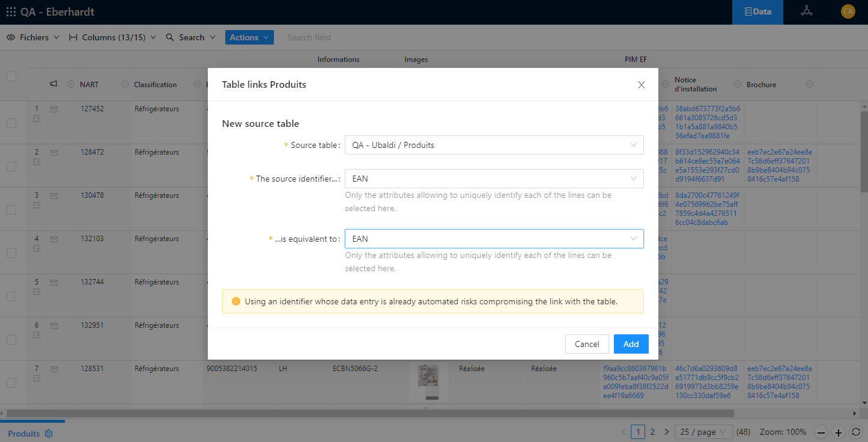The height and width of the screenshot is (442, 868).
Task: Click Zoom in plus control
Action: click(838, 432)
